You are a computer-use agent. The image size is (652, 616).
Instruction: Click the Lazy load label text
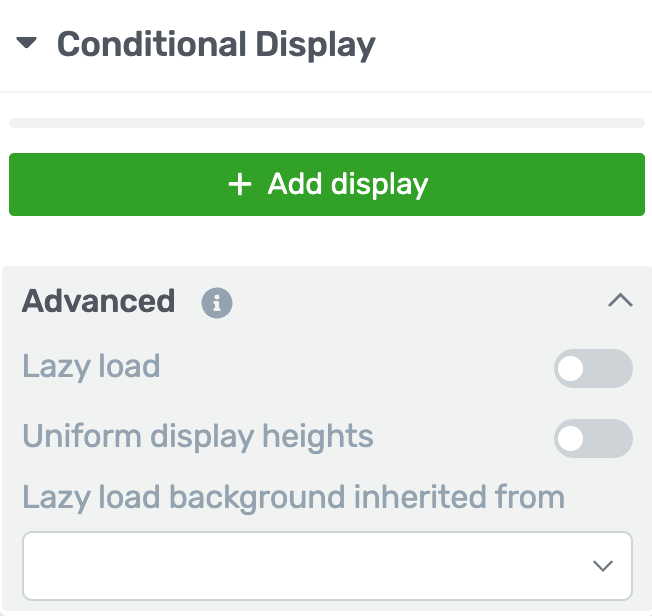[x=91, y=366]
